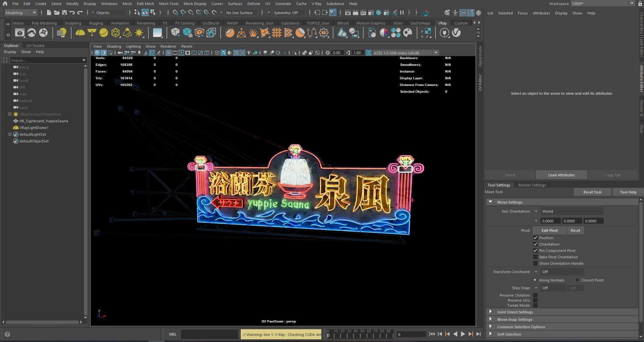Switch to the Render Settings tab
This screenshot has height=342, width=644.
pyautogui.click(x=532, y=185)
